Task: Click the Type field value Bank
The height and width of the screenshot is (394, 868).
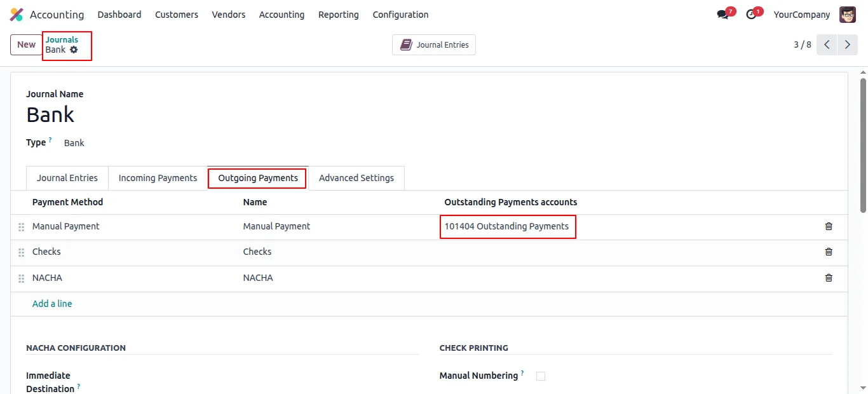Action: click(74, 143)
